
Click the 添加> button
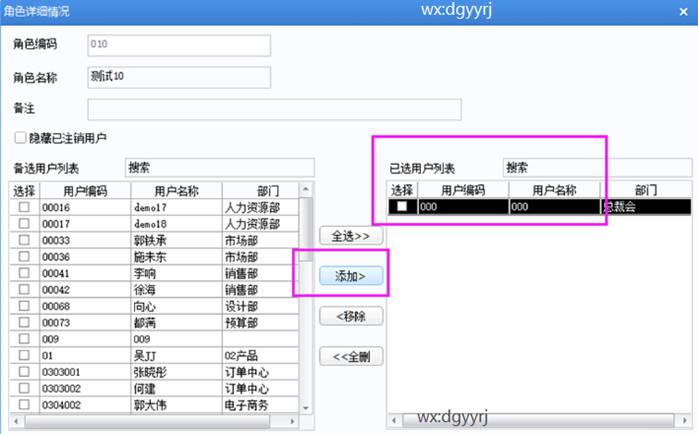pos(350,276)
